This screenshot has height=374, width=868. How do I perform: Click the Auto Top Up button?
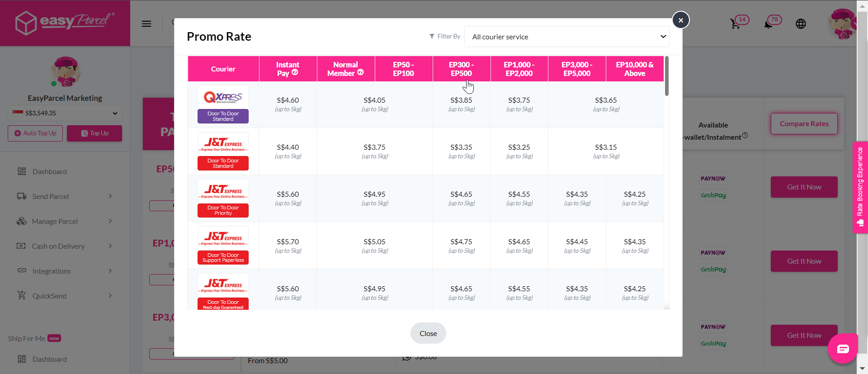[x=35, y=133]
